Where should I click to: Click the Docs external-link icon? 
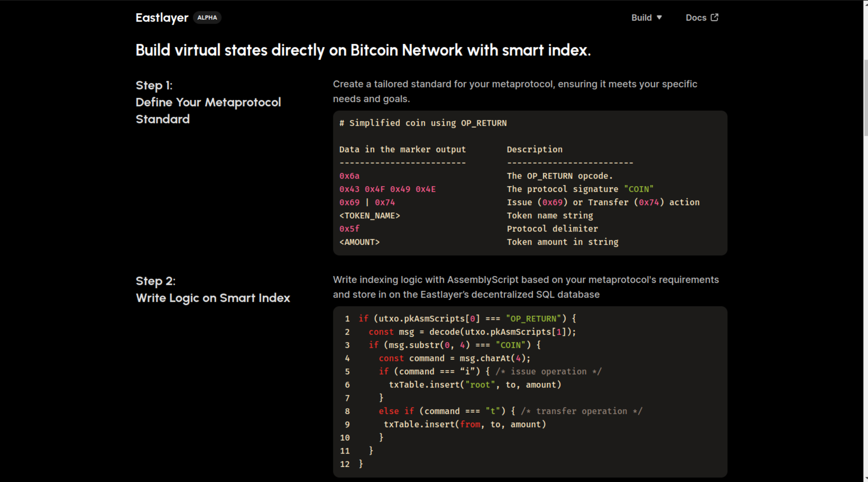pyautogui.click(x=714, y=17)
